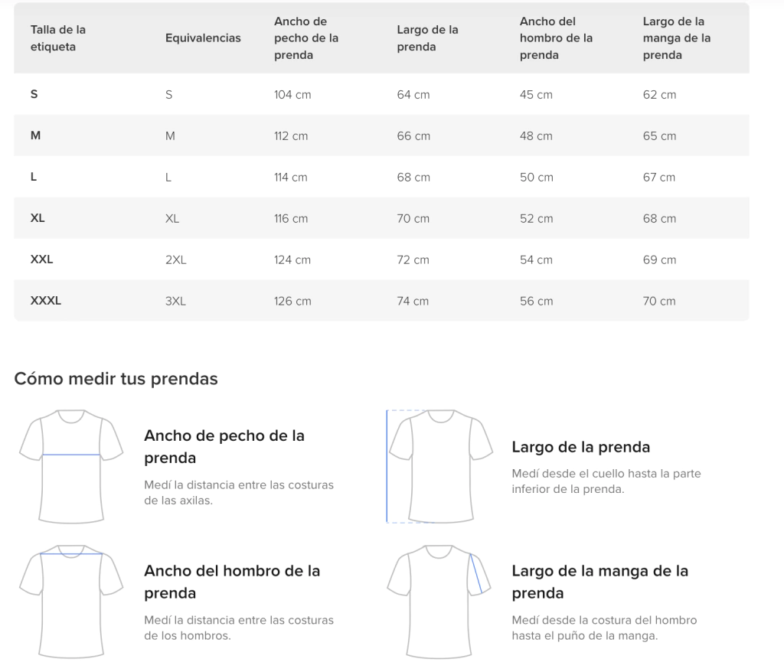Click "Largo de la manga de la prenda" table header

[x=677, y=38]
